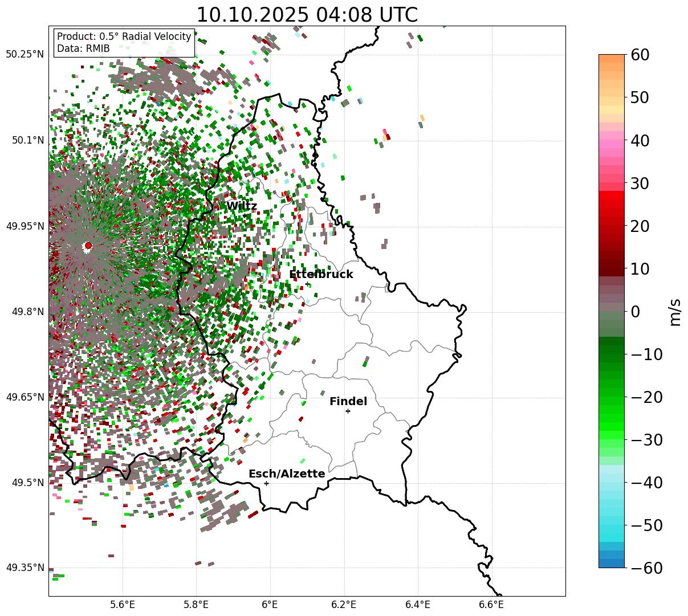Viewport: 688px width, 616px height.
Task: Click the m/s colorbar unit label
Action: click(x=675, y=312)
